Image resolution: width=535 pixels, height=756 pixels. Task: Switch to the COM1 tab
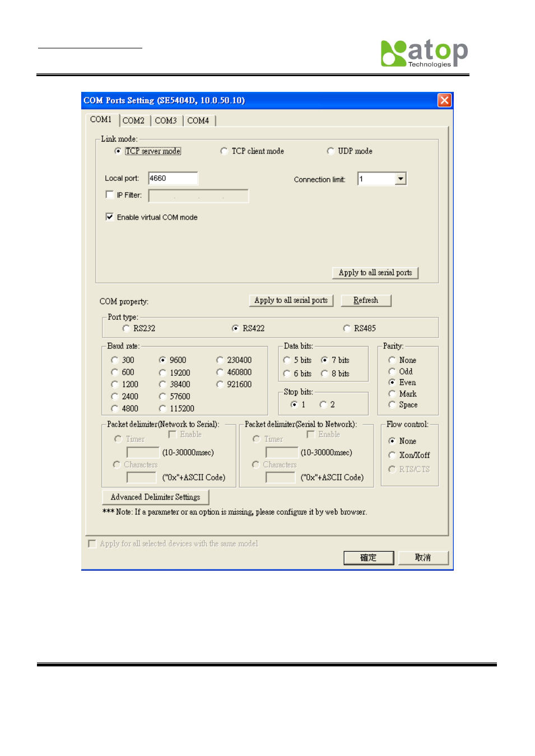101,119
